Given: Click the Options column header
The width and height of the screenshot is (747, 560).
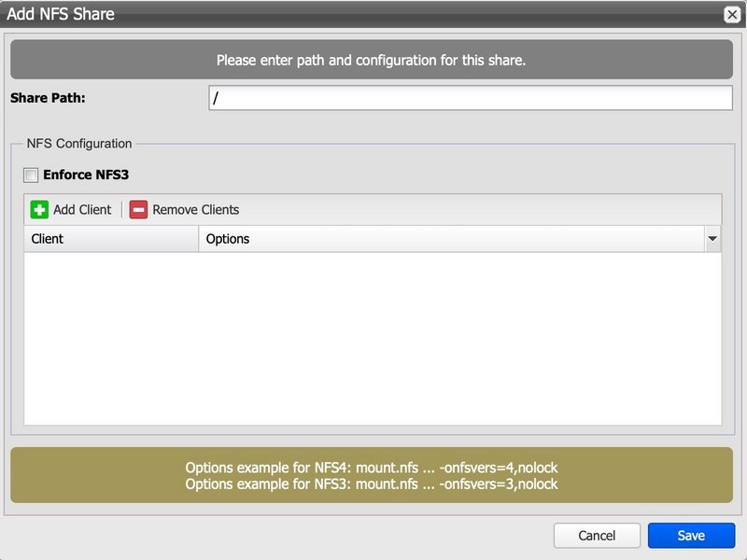Looking at the screenshot, I should coord(448,239).
